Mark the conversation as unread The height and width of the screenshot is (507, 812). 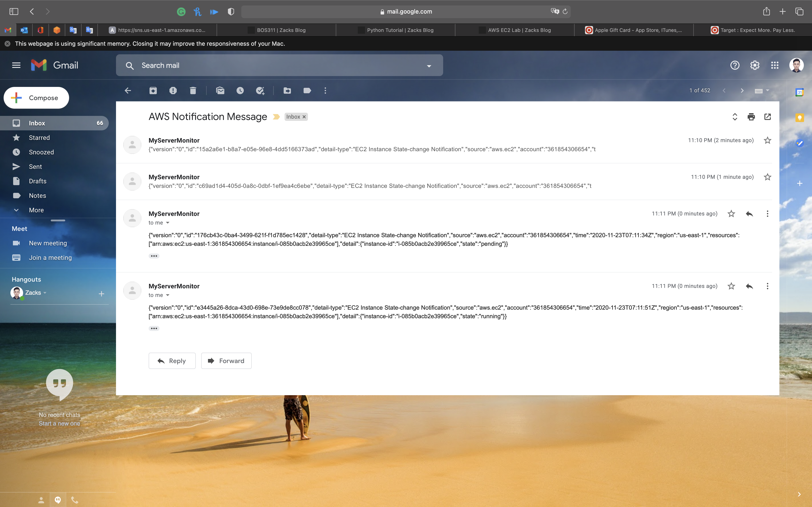point(220,91)
